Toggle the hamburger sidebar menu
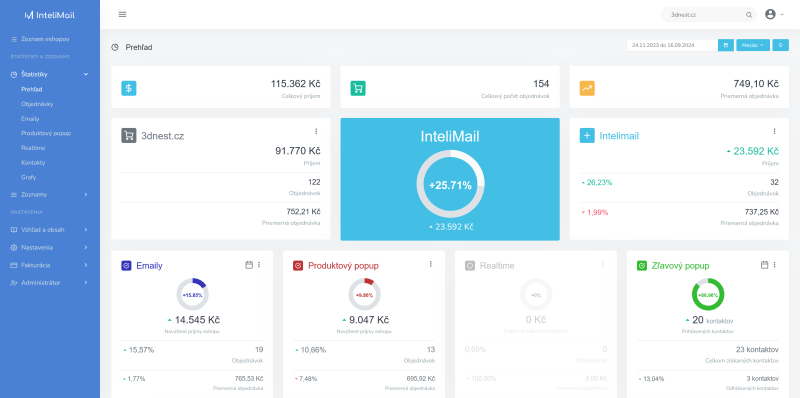Screen dimensions: 800x398 122,14
